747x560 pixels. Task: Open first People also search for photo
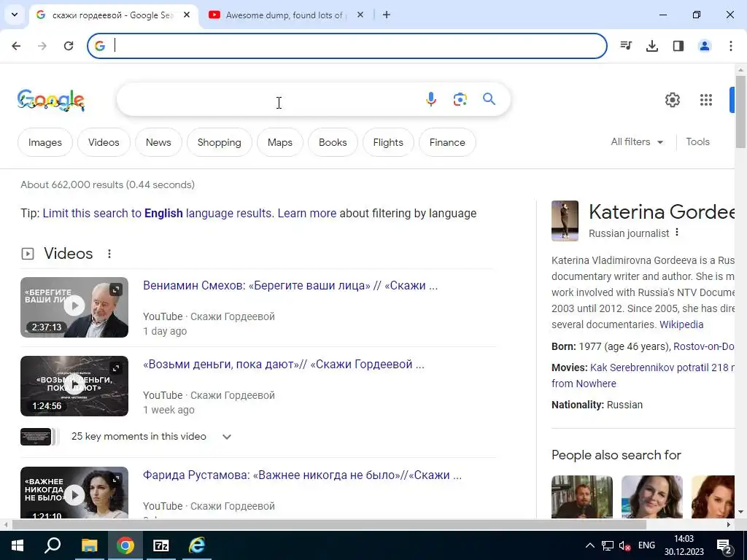(582, 497)
